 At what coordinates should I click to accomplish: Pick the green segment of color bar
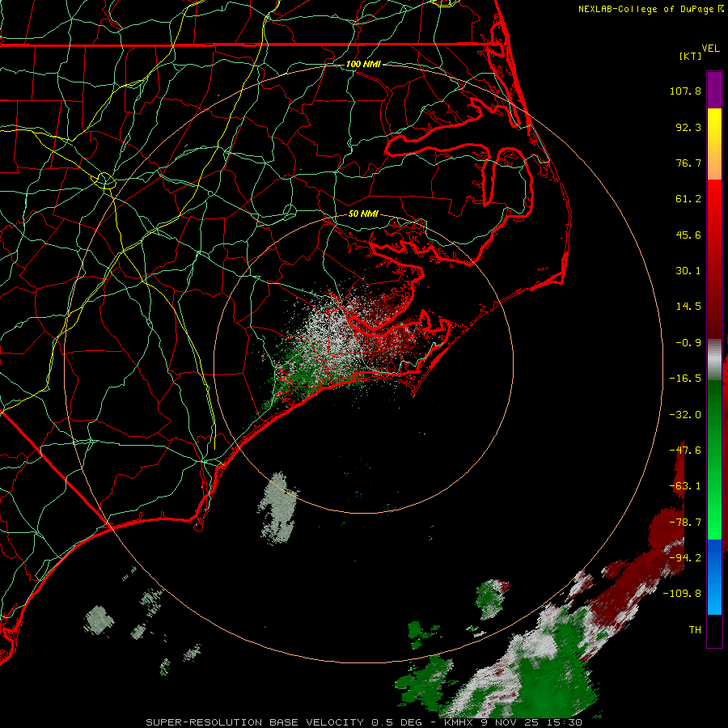click(714, 459)
